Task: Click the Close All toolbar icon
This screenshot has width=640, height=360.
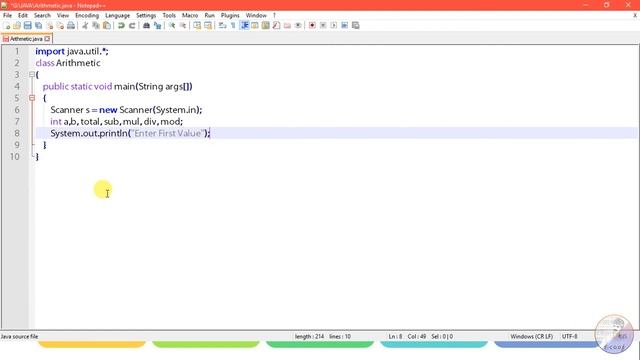Action: 60,26
